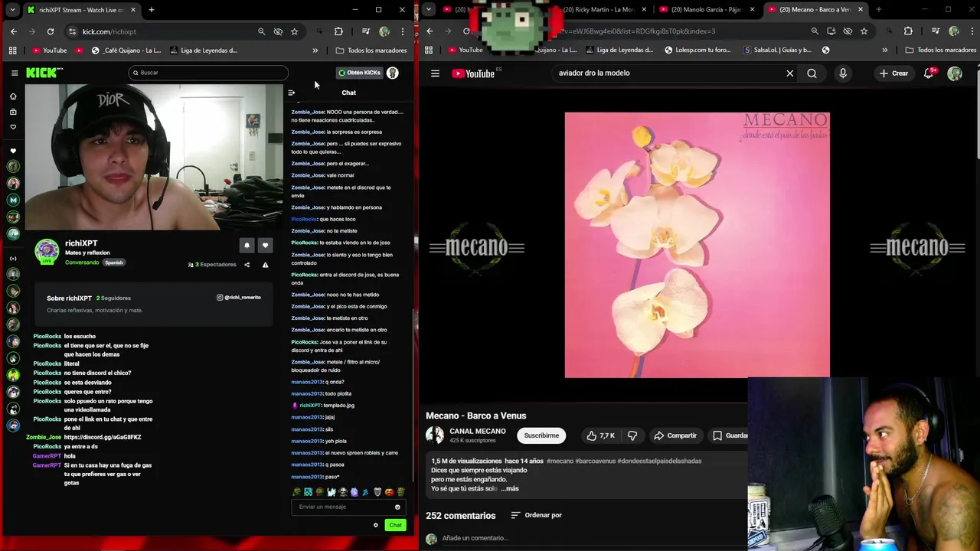
Task: Click the Kick home icon in sidebar
Action: click(x=13, y=96)
